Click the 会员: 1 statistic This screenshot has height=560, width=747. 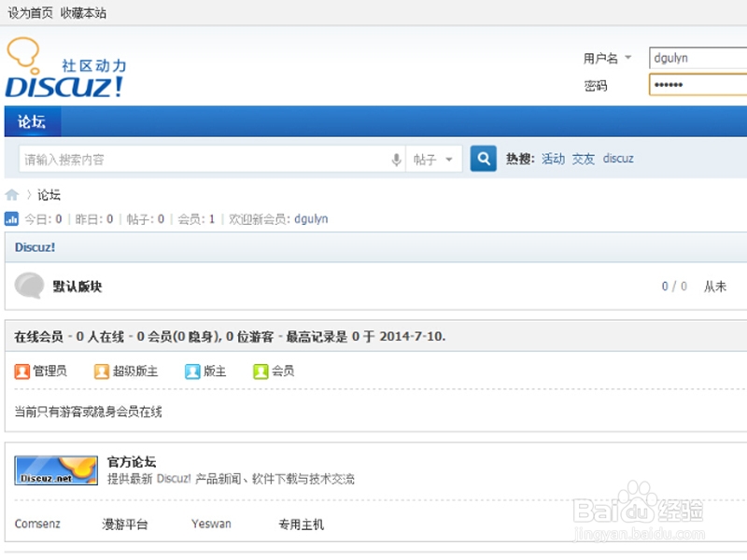196,219
